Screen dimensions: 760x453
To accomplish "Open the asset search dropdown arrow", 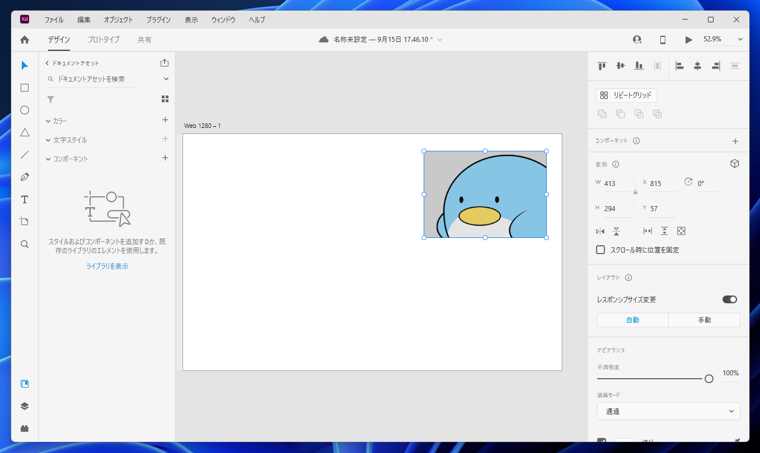I will (166, 78).
